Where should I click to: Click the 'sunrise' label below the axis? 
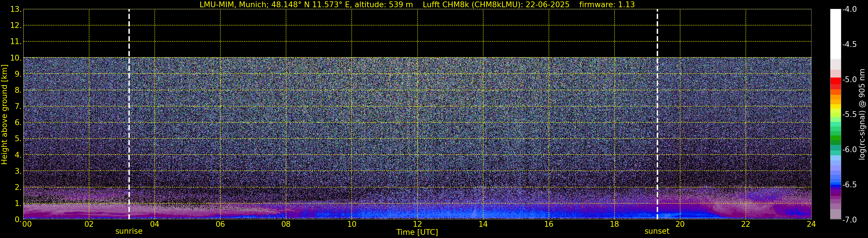pyautogui.click(x=129, y=231)
